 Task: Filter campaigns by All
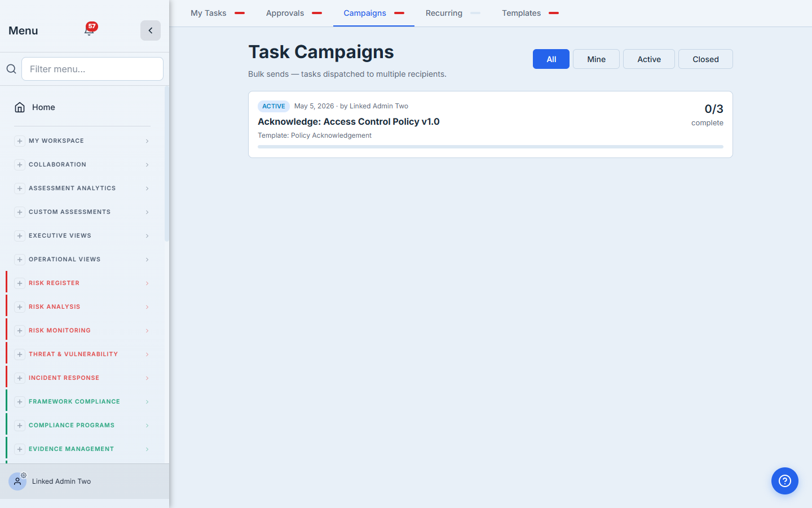551,59
